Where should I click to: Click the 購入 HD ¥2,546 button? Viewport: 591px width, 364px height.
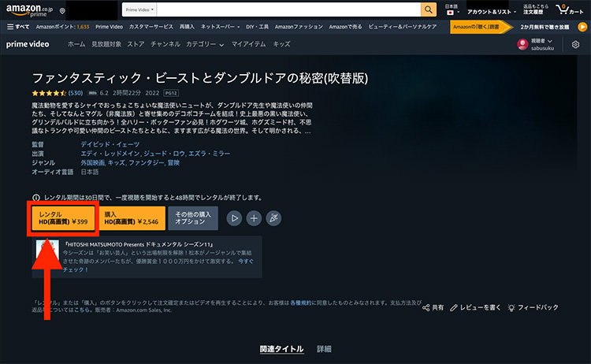coord(131,218)
